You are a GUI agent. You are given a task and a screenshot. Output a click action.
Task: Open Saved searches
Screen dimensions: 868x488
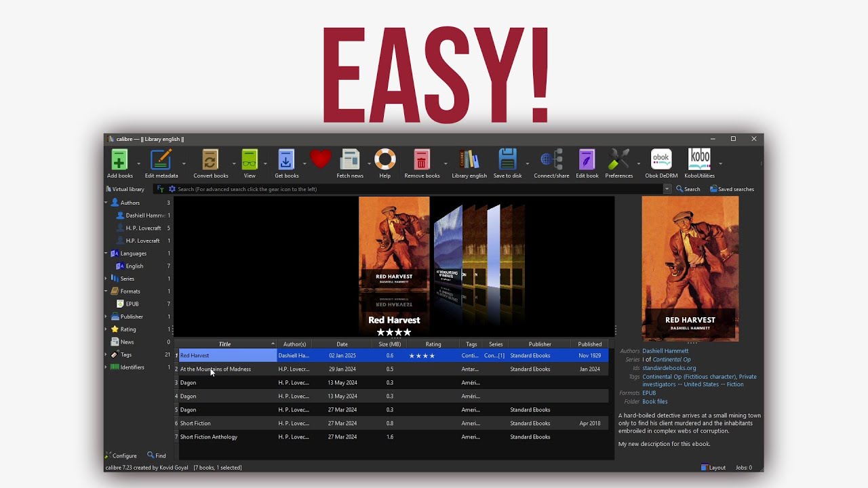pyautogui.click(x=732, y=189)
